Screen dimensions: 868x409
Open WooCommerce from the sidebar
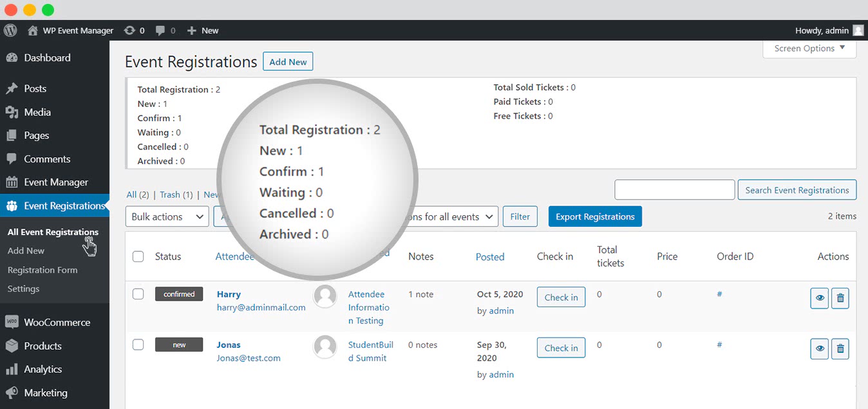57,322
